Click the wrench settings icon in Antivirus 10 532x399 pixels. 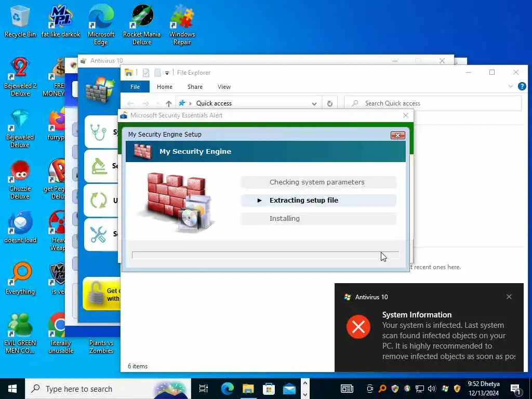pos(98,234)
